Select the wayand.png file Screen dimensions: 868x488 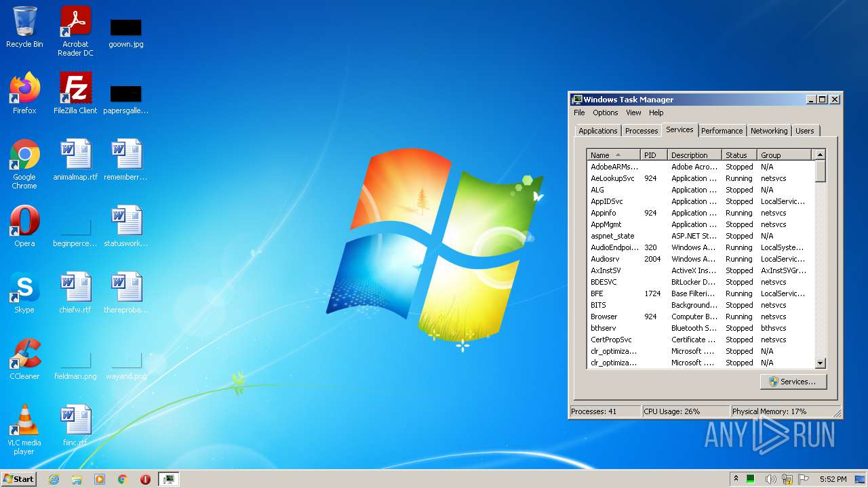tap(126, 365)
